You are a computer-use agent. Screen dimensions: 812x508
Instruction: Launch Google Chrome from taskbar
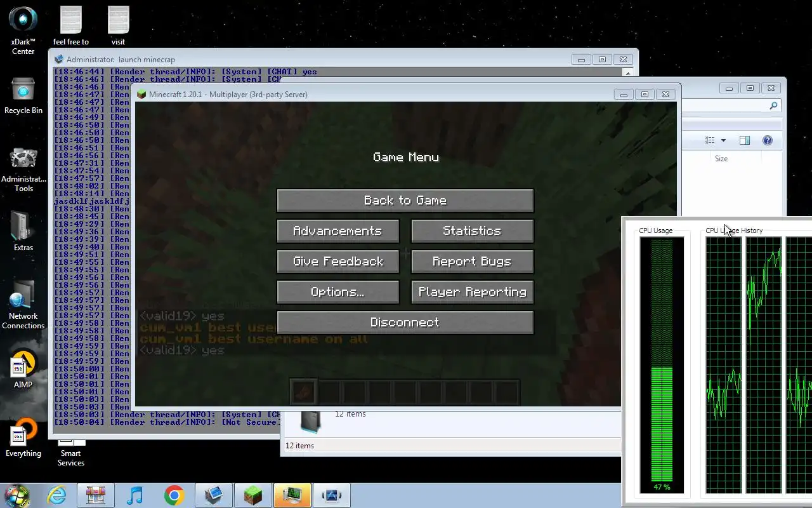pyautogui.click(x=174, y=495)
